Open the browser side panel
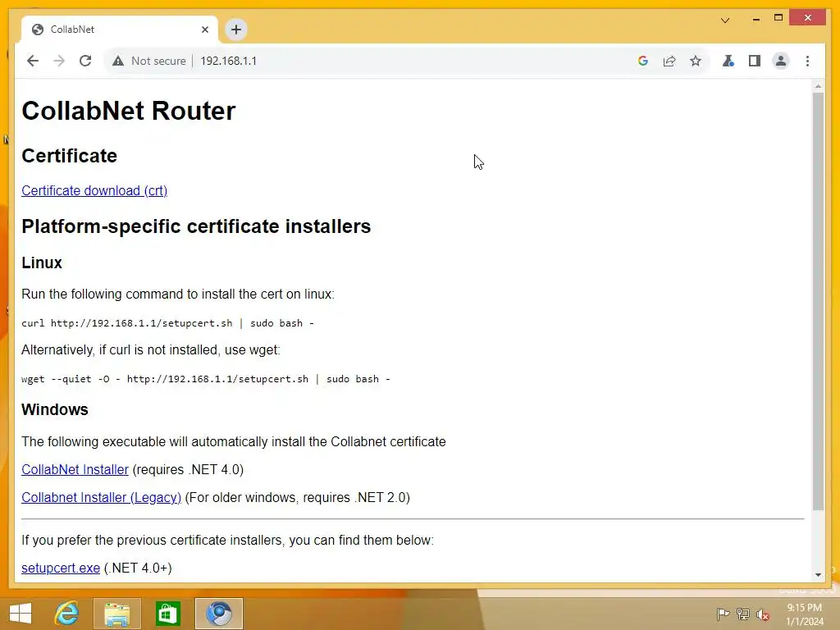 [x=755, y=61]
